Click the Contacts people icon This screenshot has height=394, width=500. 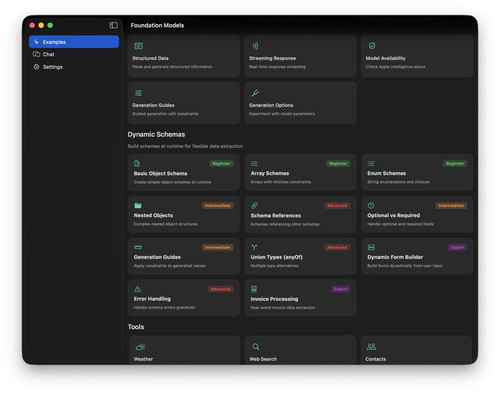[x=372, y=347]
